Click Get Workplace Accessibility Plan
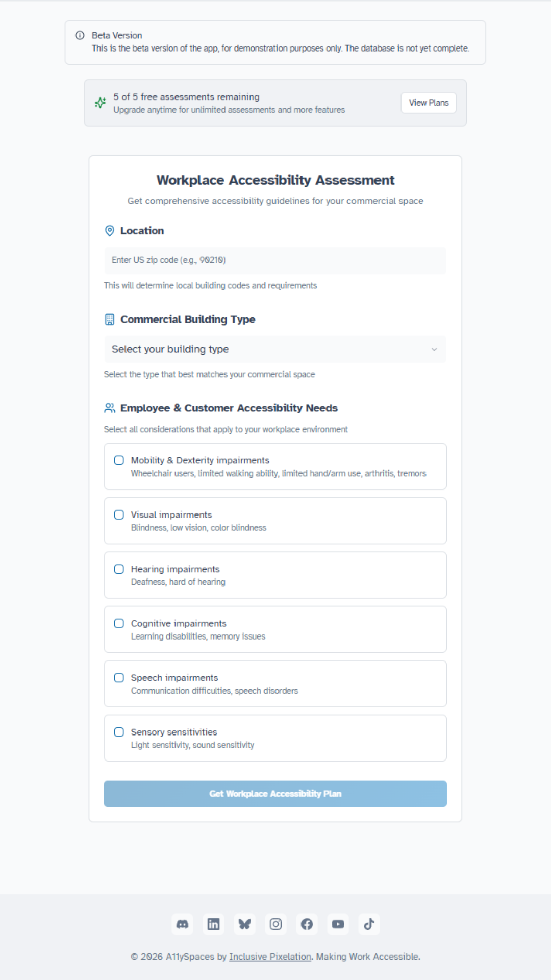Viewport: 551px width, 980px height. click(275, 794)
